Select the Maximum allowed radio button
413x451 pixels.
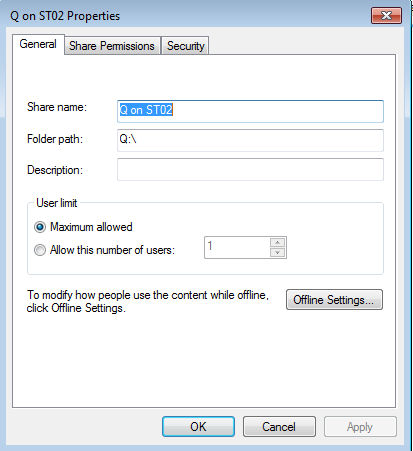40,227
